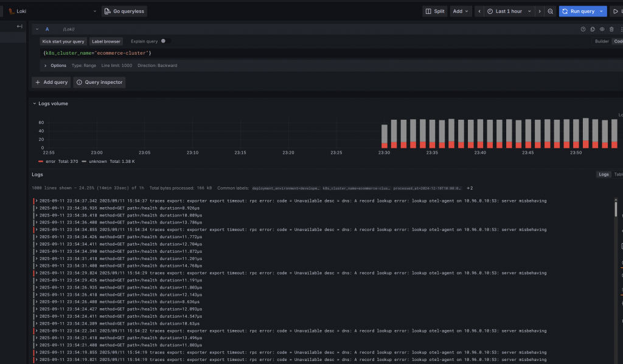Open the Query inspector
The width and height of the screenshot is (623, 364).
point(99,82)
